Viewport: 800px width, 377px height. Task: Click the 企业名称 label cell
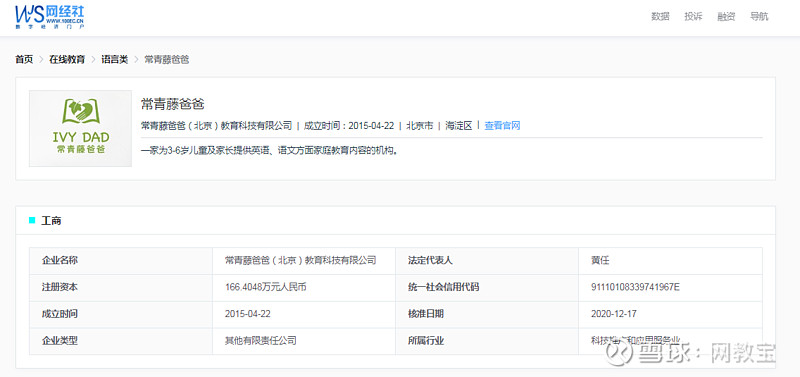[121, 261]
